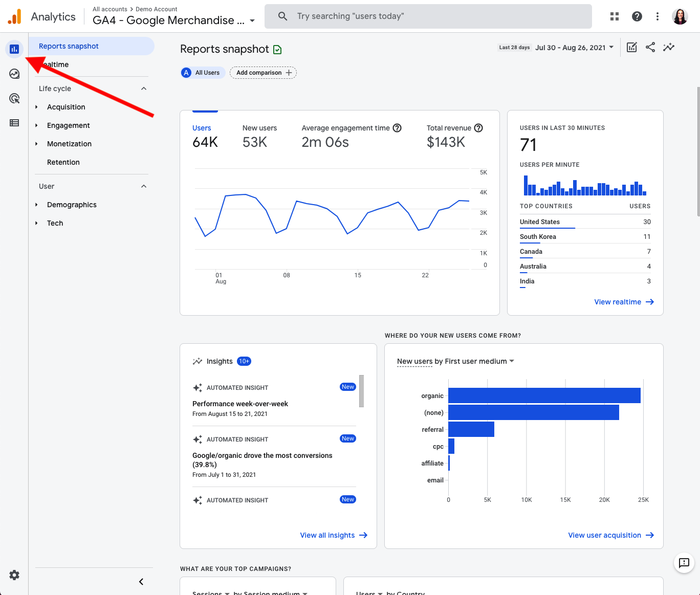Click the Customize report pencil icon
This screenshot has width=700, height=595.
pos(632,48)
